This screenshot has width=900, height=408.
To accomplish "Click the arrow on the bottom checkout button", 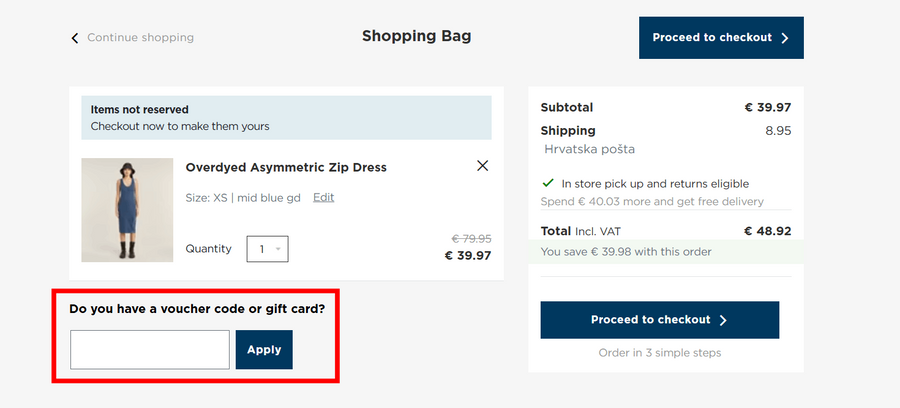I will pyautogui.click(x=723, y=320).
